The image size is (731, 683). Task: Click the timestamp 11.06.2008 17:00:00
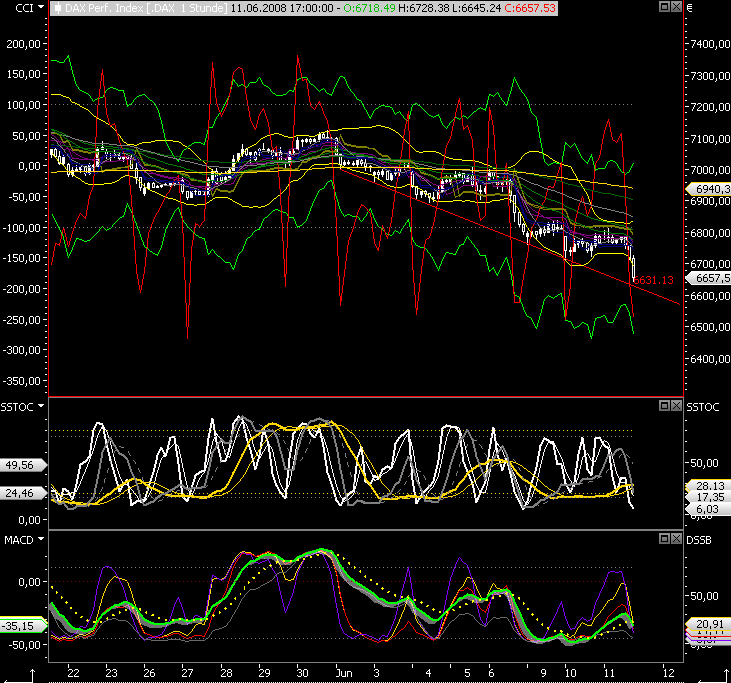coord(282,8)
